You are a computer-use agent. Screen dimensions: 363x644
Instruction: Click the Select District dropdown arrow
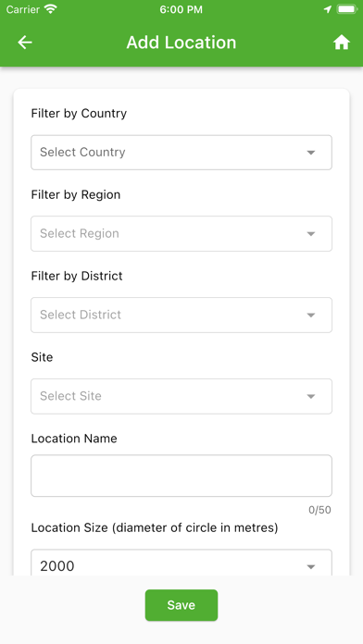click(311, 316)
